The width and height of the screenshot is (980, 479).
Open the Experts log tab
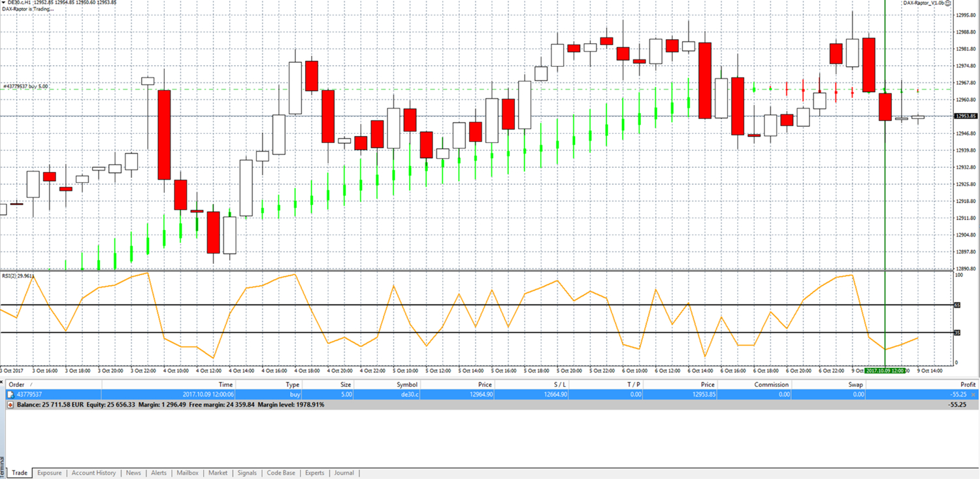(x=314, y=473)
